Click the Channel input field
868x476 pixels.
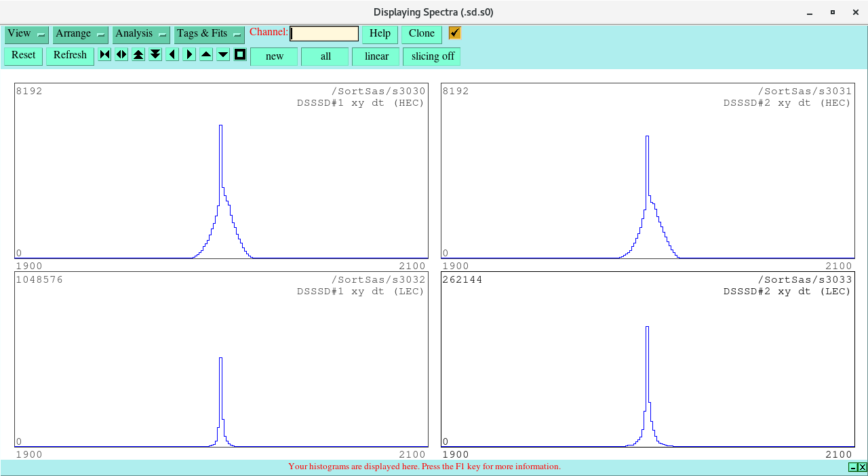[x=324, y=34]
